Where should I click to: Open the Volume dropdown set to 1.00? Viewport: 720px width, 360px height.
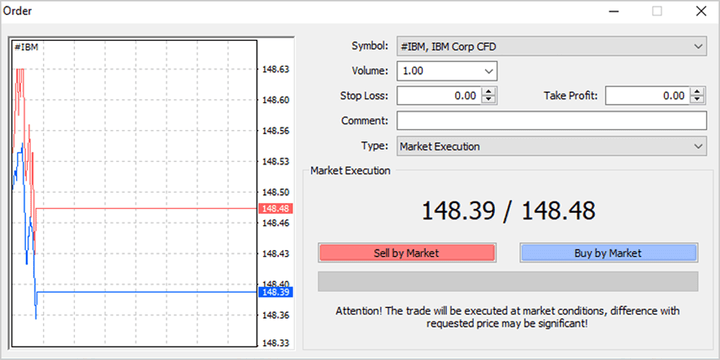447,71
